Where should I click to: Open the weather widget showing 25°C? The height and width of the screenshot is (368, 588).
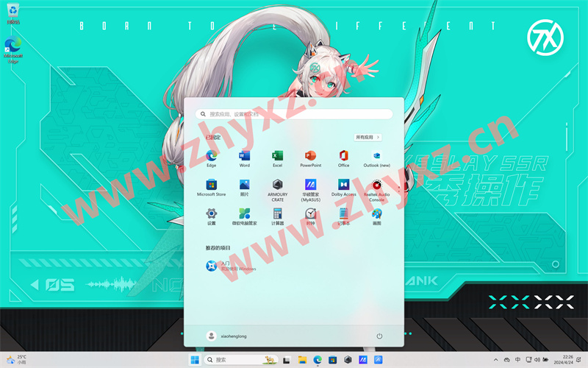tap(16, 360)
